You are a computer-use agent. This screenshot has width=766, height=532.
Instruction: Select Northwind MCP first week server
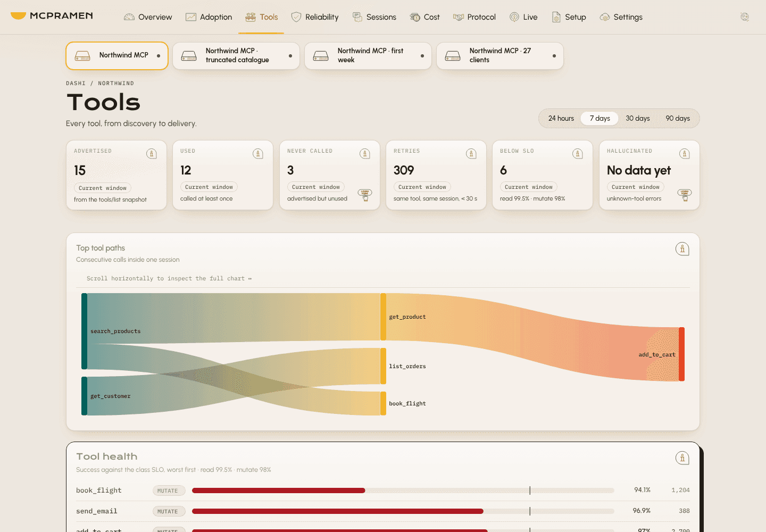[x=368, y=56]
